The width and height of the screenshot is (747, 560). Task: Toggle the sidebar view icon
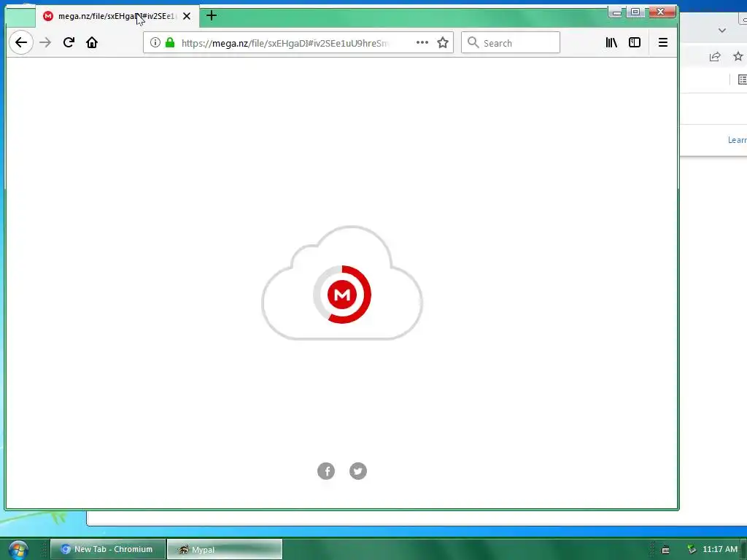click(635, 43)
